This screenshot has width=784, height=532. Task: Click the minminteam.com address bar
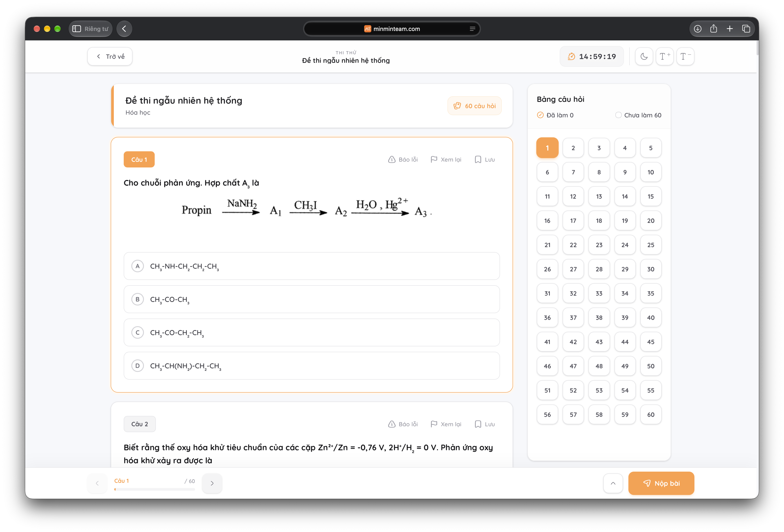(392, 29)
